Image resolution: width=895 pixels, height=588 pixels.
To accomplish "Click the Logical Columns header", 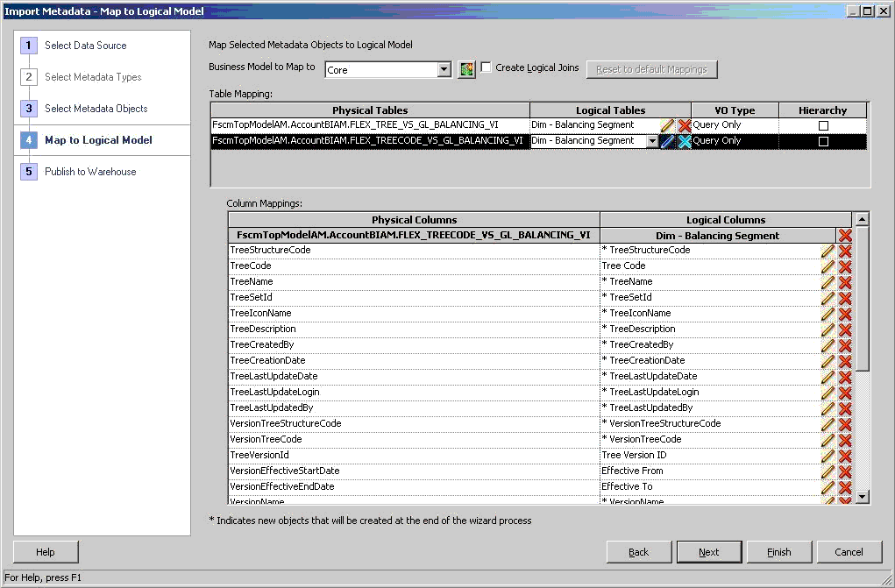I will tap(726, 220).
